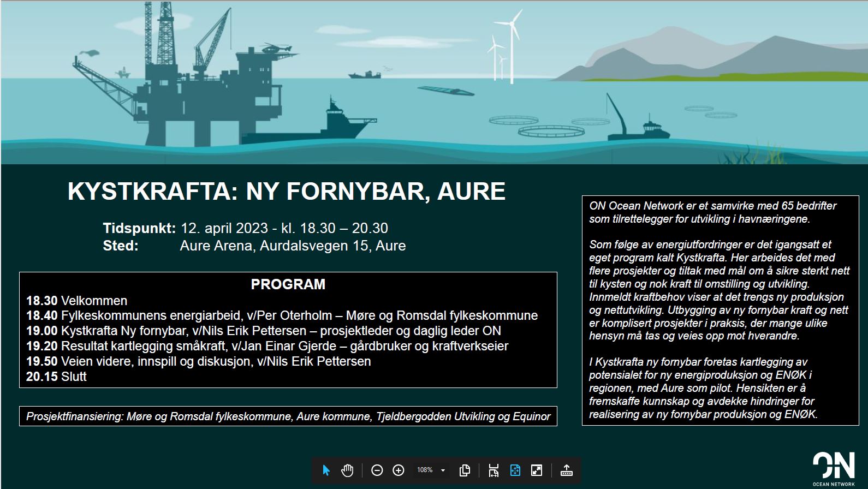The image size is (868, 489).
Task: Click the 'Som følge av energiutfordringer' paragraph
Action: (720, 290)
